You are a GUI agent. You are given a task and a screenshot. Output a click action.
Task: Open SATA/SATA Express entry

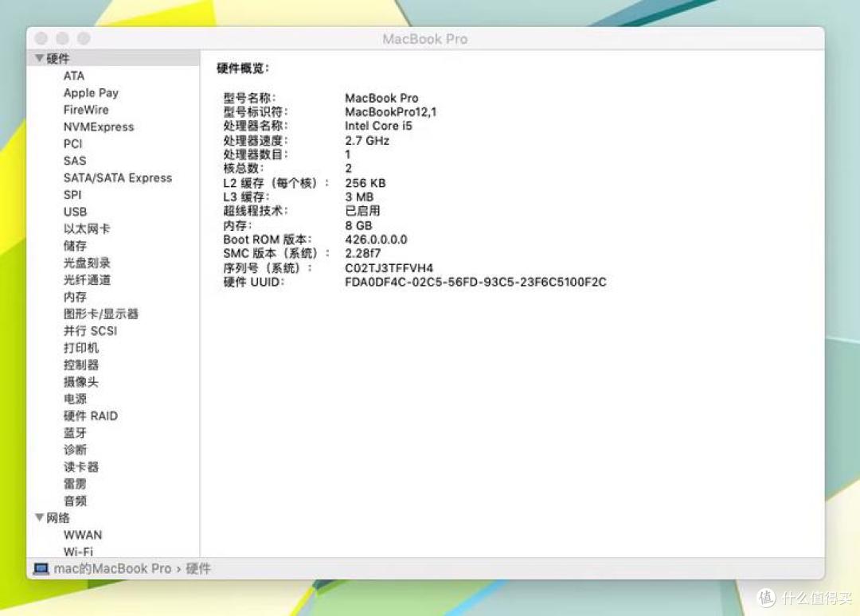[x=118, y=177]
